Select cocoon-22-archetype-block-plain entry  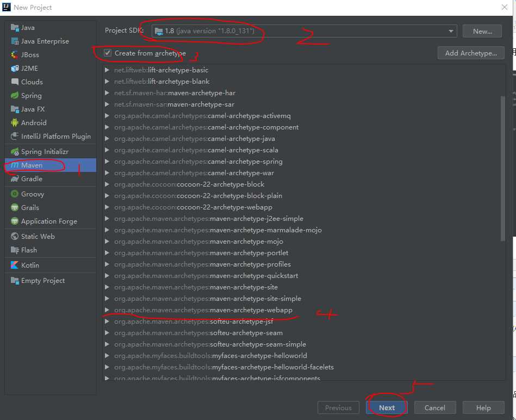tap(198, 196)
